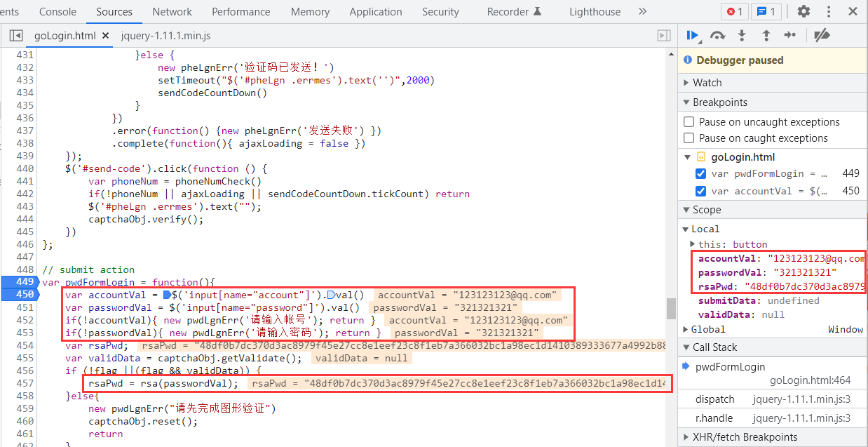Uncheck breakpoint at line 449
868x447 pixels.
[700, 174]
